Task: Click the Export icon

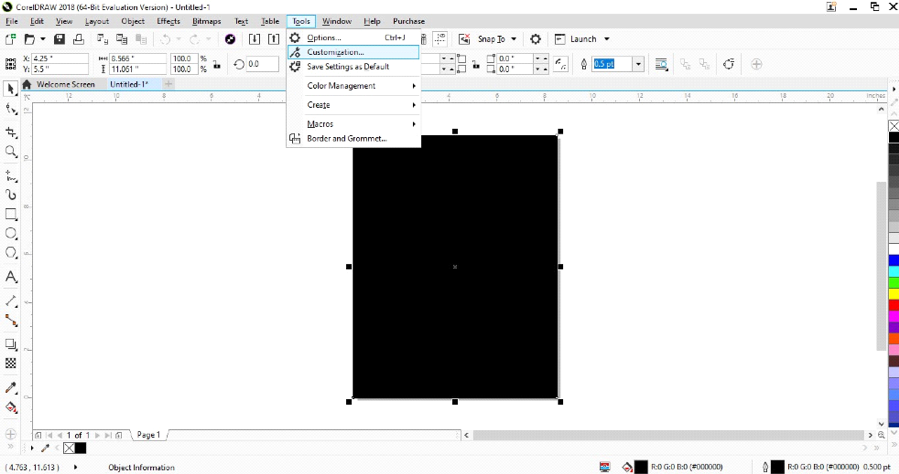Action: point(273,39)
